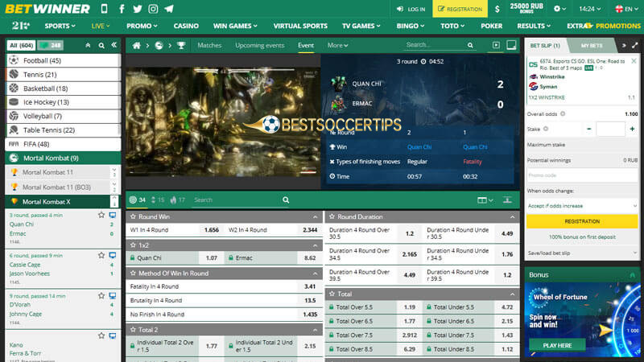This screenshot has width=644, height=362.
Task: Bet on Fatality In 4 Round 3.41
Action: coord(310,286)
